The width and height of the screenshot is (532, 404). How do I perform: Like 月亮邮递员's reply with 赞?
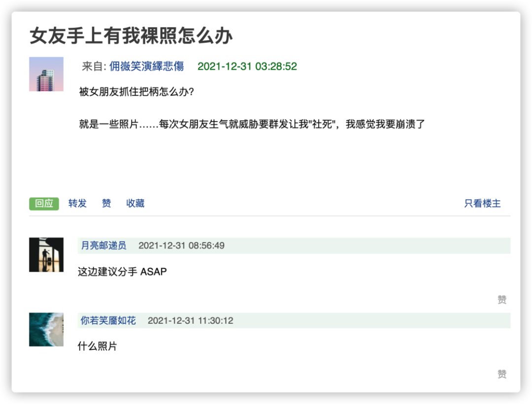502,300
